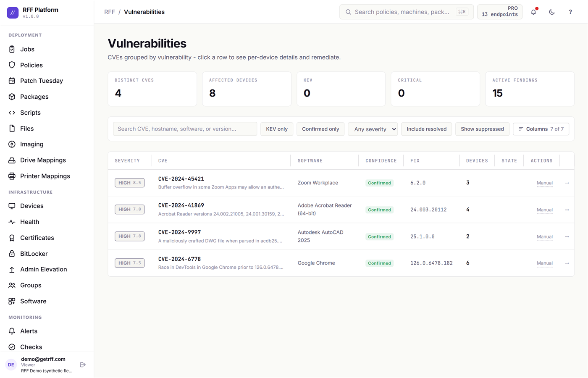Click the notifications bell icon
The height and width of the screenshot is (378, 588).
(533, 12)
